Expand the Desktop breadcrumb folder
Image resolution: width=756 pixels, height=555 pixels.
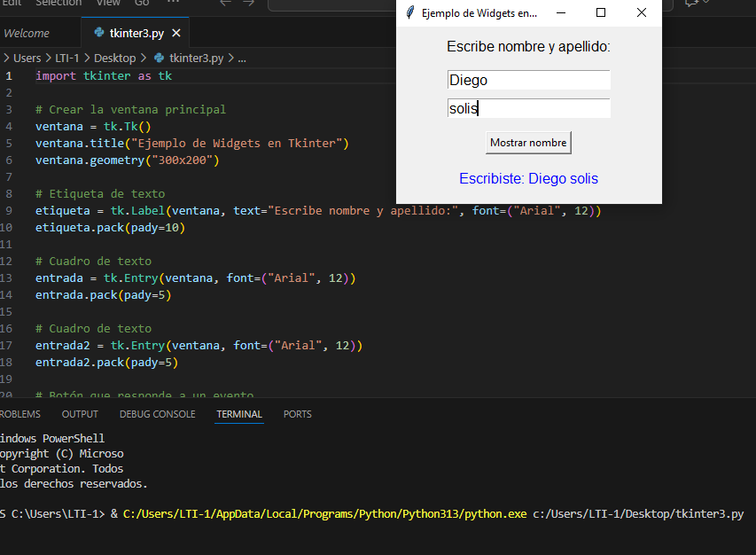pos(114,58)
